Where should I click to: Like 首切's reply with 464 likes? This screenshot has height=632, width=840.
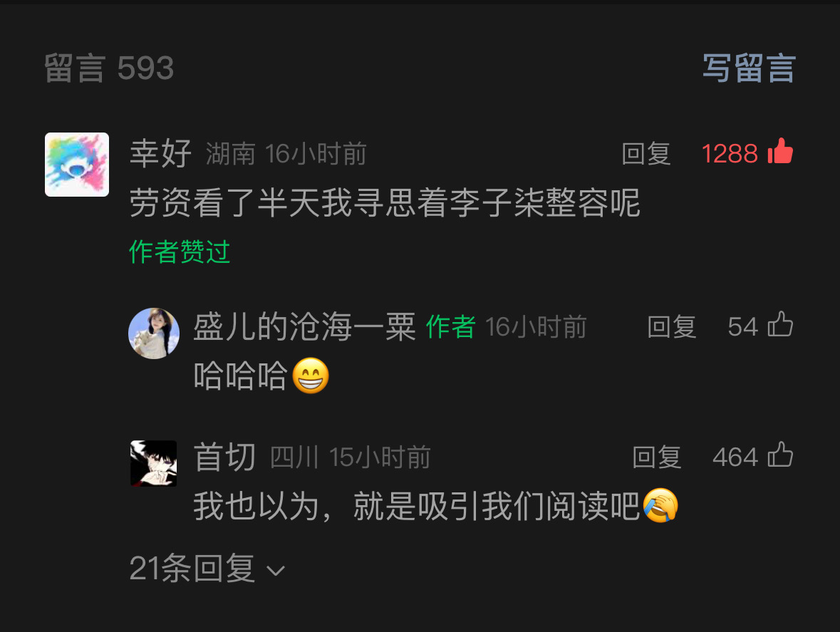[780, 455]
